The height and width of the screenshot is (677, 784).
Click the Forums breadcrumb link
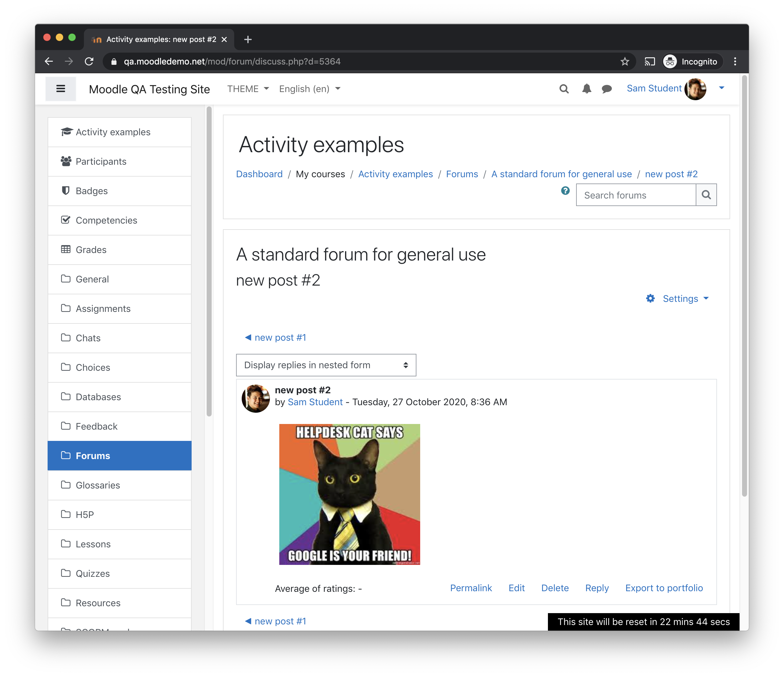[462, 174]
